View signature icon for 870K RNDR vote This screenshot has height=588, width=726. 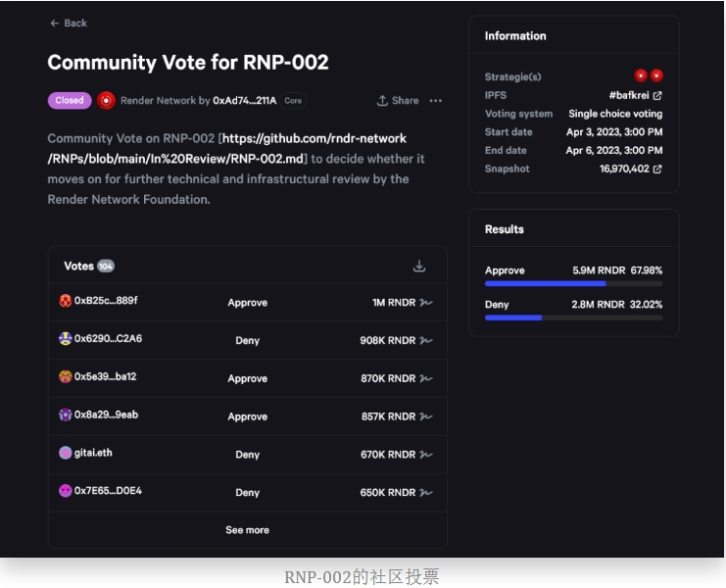[x=426, y=378]
